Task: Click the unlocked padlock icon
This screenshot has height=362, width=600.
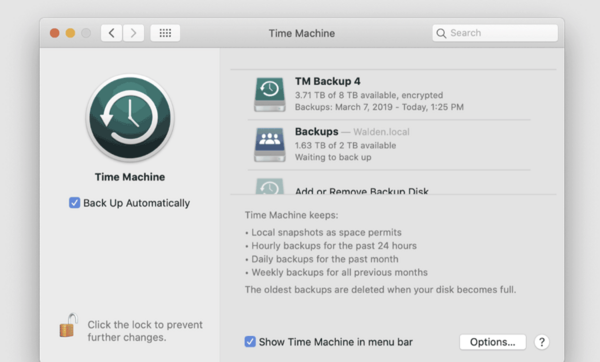Action: [68, 326]
